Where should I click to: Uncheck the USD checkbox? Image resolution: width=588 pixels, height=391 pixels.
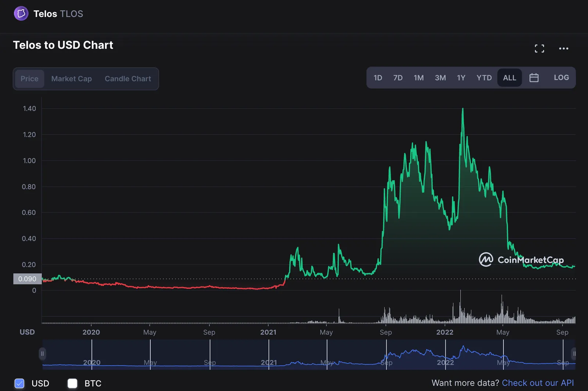19,383
